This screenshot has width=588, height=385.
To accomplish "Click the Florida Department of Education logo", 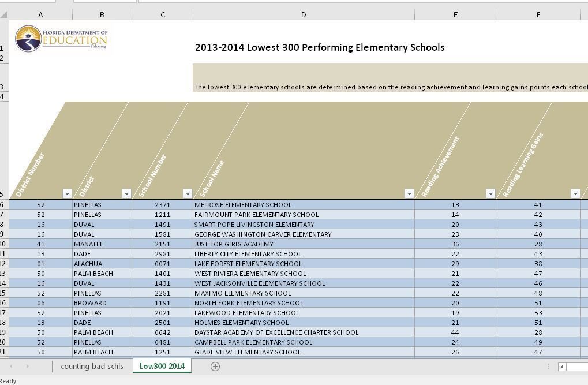I will [61, 39].
